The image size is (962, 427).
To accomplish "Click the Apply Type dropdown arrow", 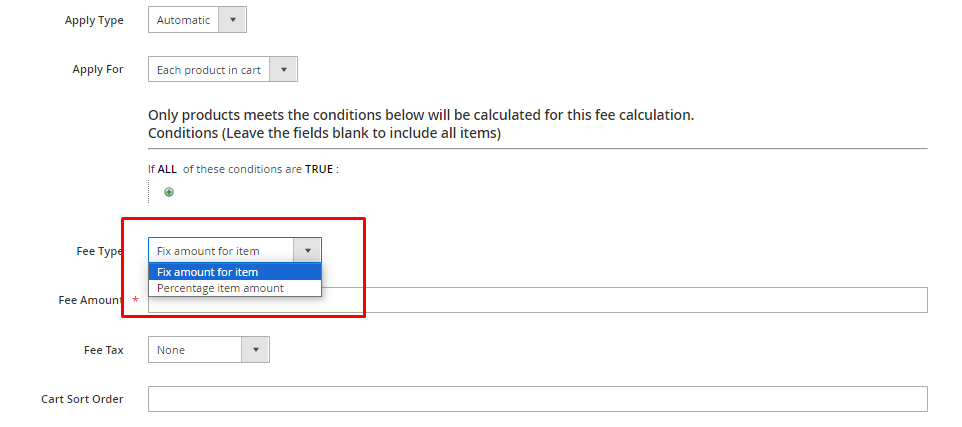I will click(x=233, y=20).
